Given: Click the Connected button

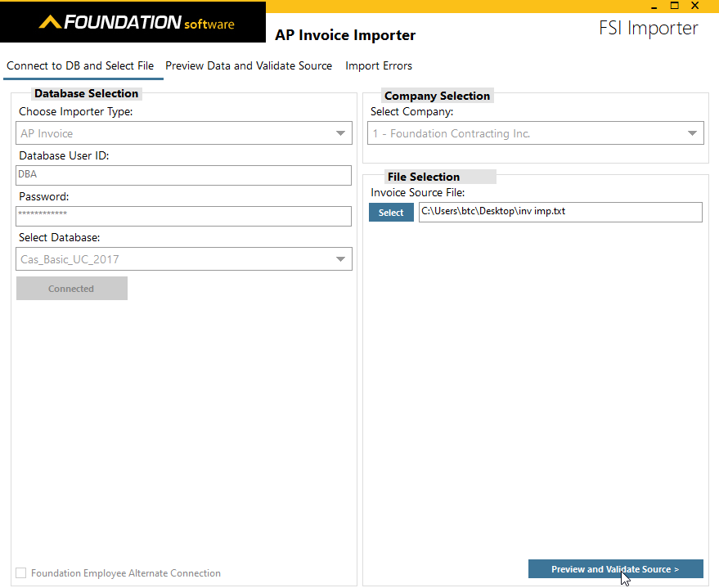Looking at the screenshot, I should click(x=72, y=288).
